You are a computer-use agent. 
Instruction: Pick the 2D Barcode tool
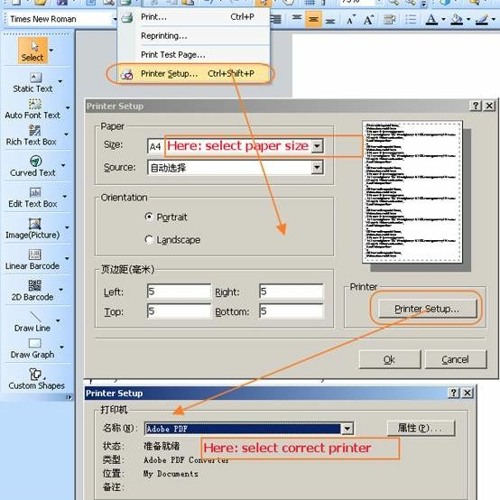pos(32,291)
